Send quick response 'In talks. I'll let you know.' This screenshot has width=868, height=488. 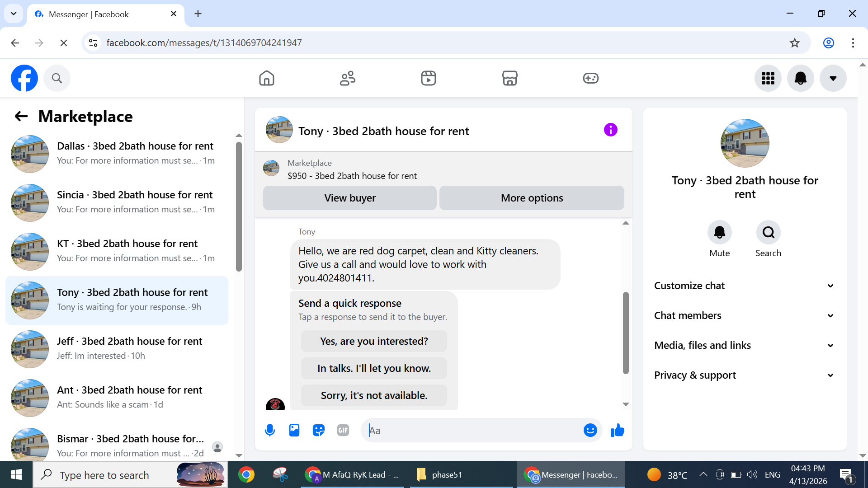(374, 368)
